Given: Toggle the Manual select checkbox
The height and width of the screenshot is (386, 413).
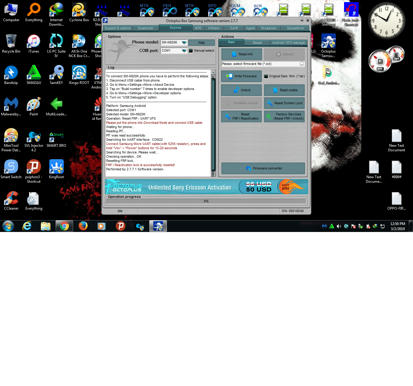Looking at the screenshot, I should [x=191, y=50].
